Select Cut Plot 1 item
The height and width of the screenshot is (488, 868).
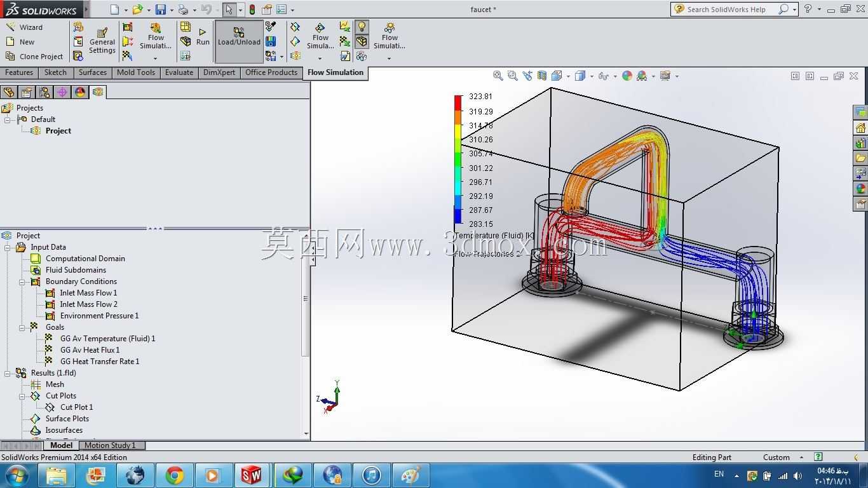pos(76,407)
